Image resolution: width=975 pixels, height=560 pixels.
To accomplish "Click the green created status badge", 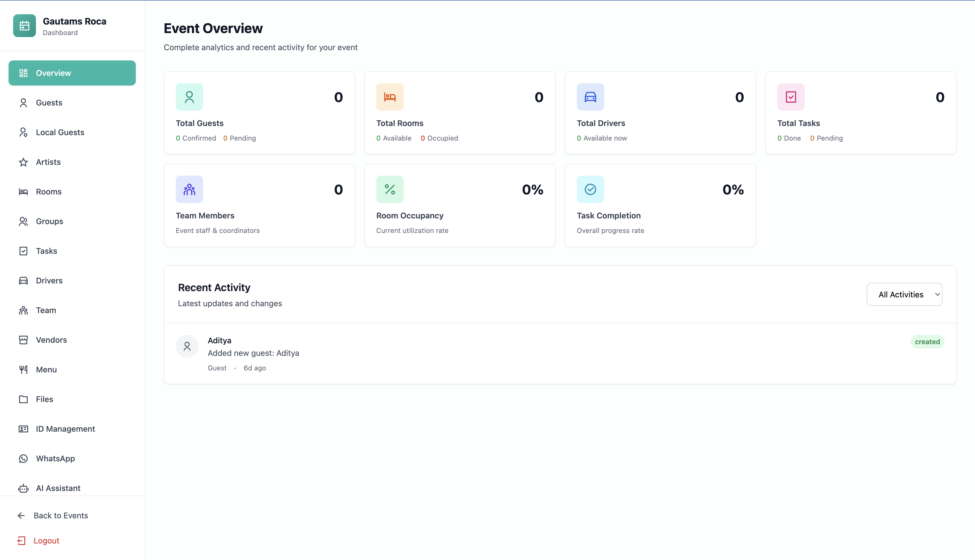I will [927, 342].
